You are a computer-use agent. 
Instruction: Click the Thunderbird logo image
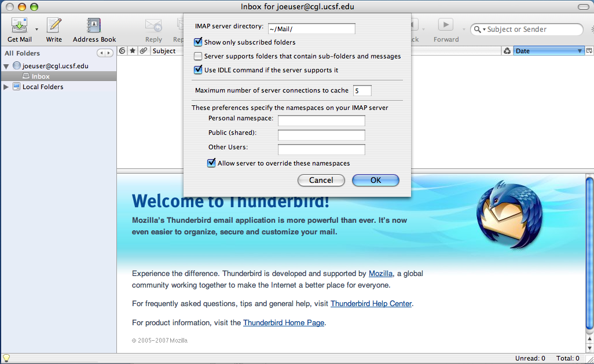click(x=509, y=214)
